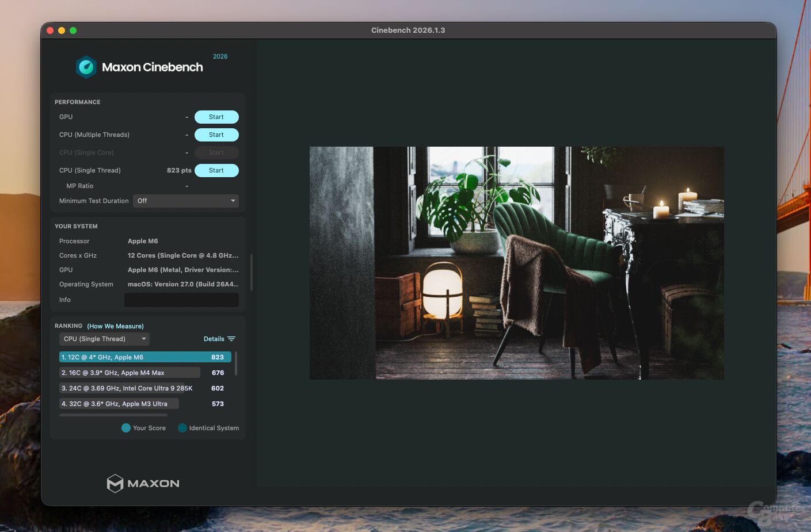The height and width of the screenshot is (532, 811).
Task: Click the Details link in Ranking
Action: [214, 339]
